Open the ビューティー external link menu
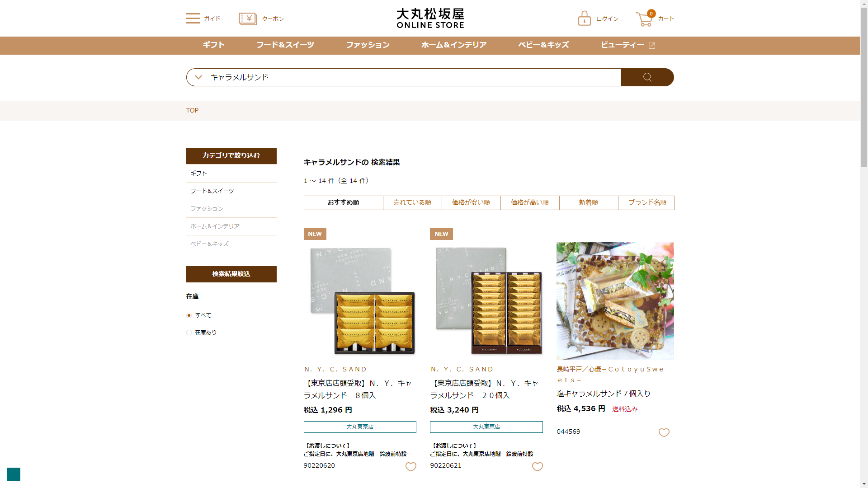The image size is (868, 488). 627,45
